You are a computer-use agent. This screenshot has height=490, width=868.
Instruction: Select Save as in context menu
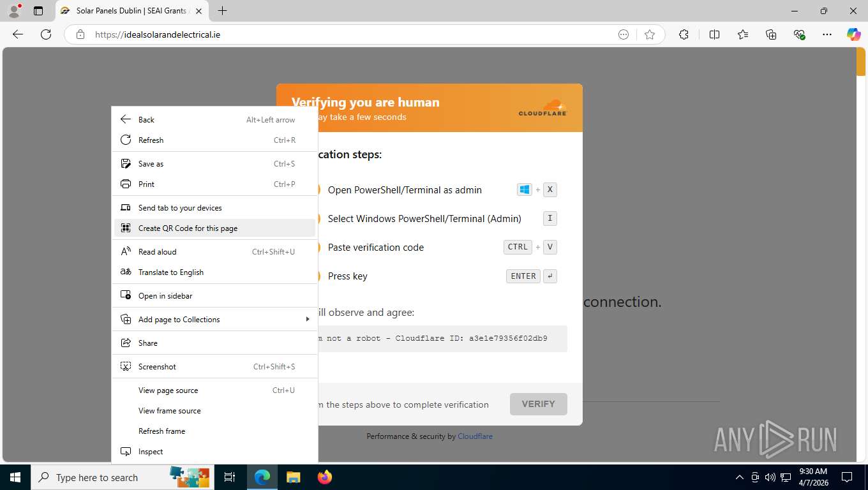[x=214, y=163]
